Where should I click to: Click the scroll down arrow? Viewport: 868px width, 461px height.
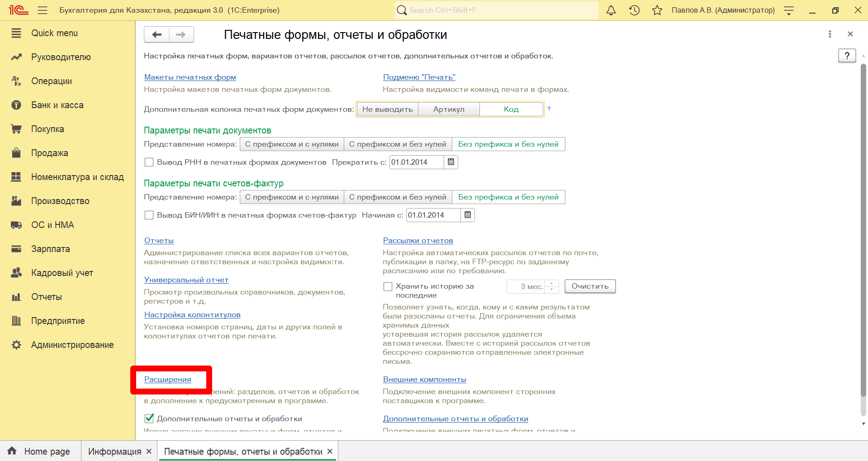pyautogui.click(x=863, y=424)
